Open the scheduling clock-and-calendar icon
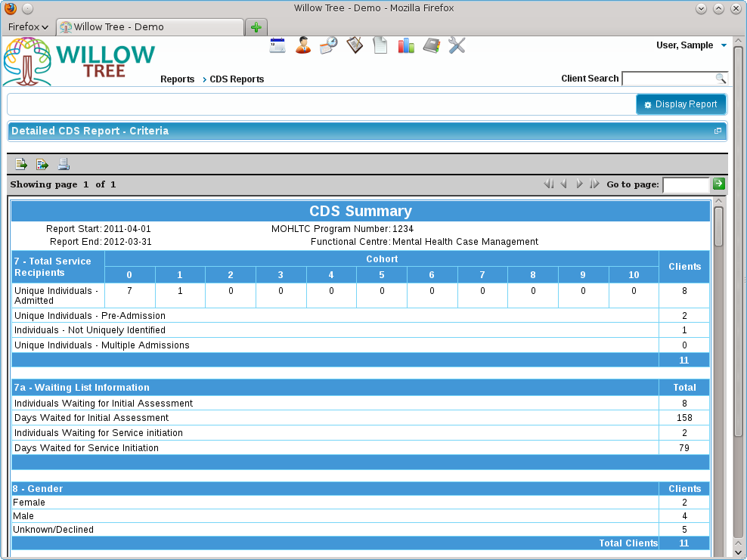 tap(329, 45)
